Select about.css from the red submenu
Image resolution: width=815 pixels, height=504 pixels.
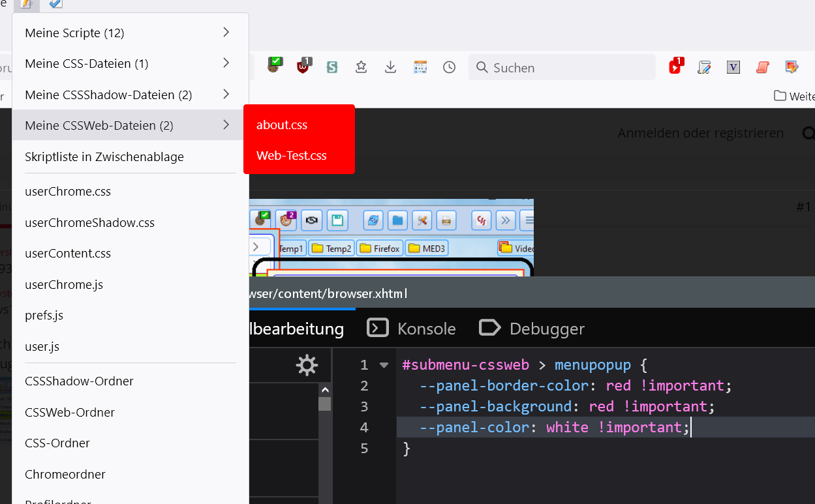pos(282,125)
